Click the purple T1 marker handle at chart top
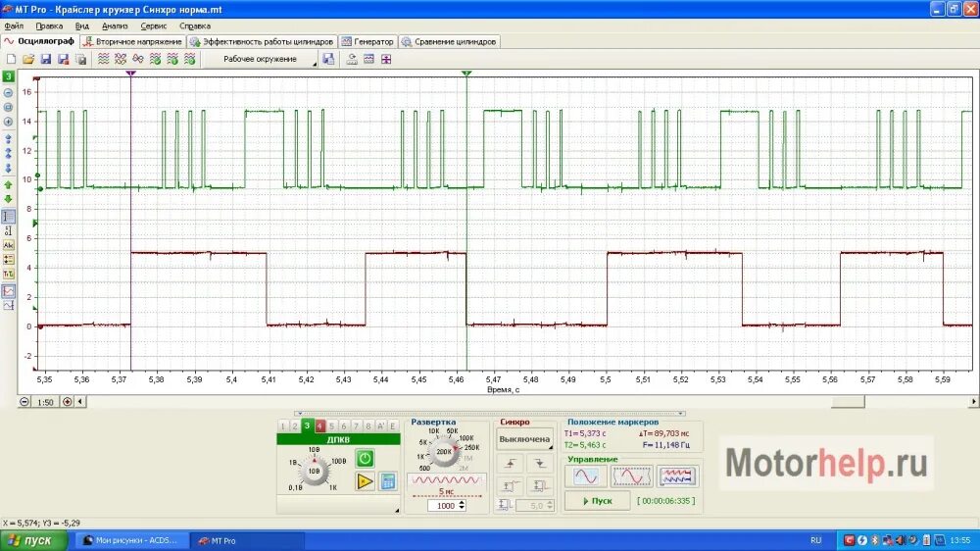980x551 pixels. click(130, 74)
